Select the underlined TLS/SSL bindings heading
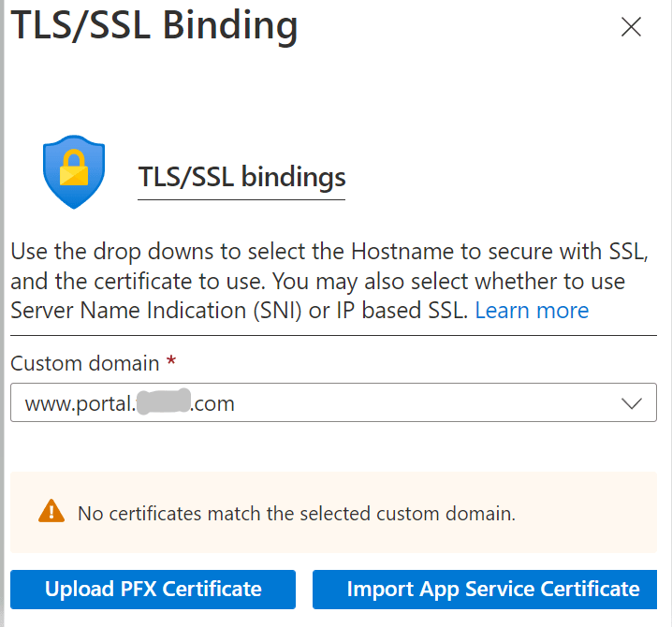The image size is (672, 627). [x=241, y=177]
